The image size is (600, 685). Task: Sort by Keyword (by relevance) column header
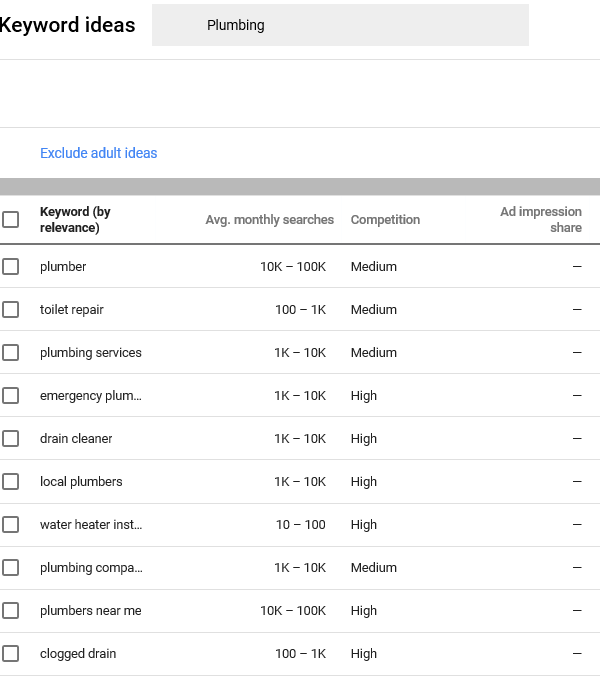[x=75, y=220]
